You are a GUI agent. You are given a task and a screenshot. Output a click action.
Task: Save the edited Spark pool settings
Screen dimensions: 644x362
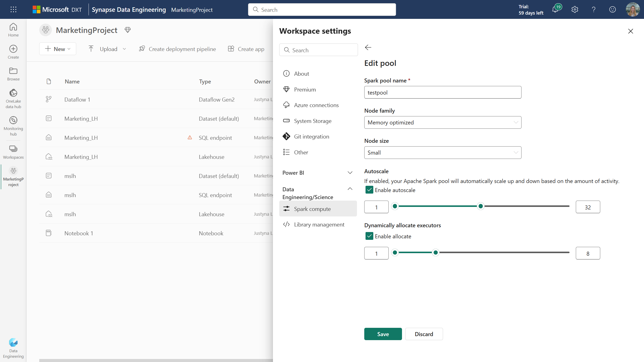point(383,334)
